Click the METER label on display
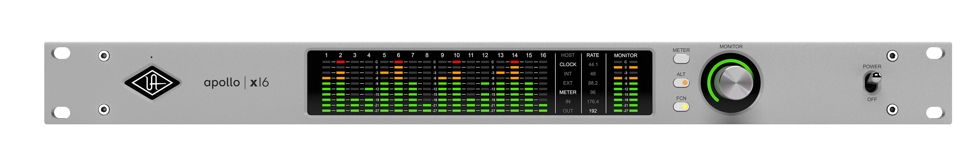 tap(567, 92)
